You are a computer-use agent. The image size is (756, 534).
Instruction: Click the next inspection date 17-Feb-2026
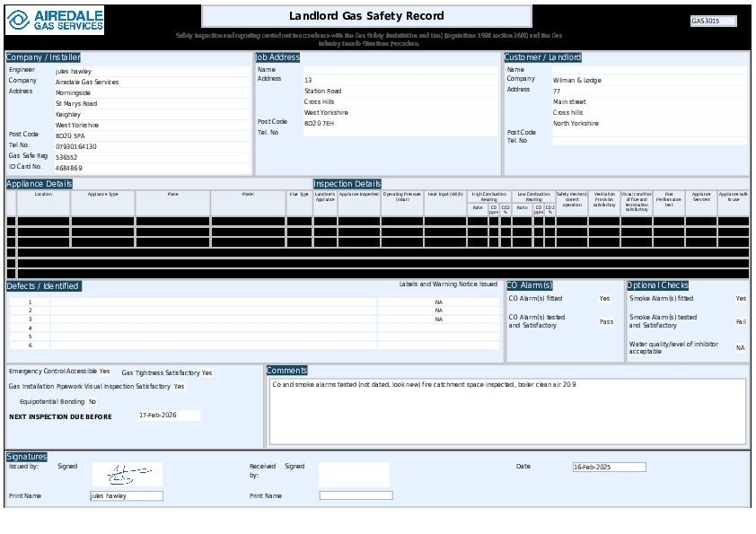(169, 416)
